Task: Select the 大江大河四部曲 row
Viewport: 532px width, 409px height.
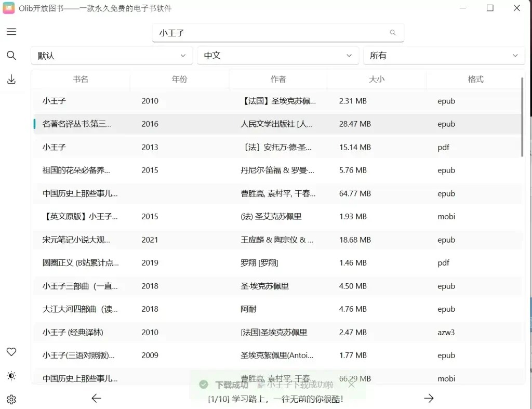Action: click(277, 309)
